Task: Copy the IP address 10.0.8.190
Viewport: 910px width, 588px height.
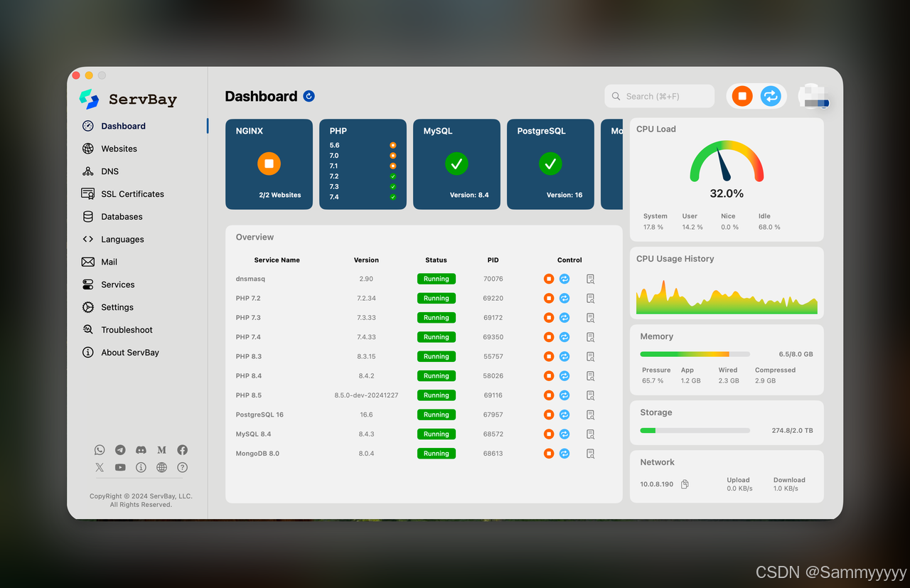Action: [685, 484]
